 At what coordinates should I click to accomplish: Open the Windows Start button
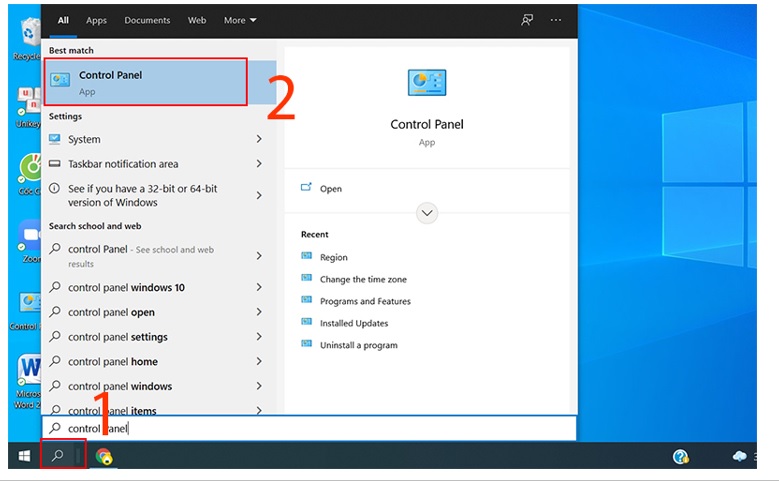24,456
